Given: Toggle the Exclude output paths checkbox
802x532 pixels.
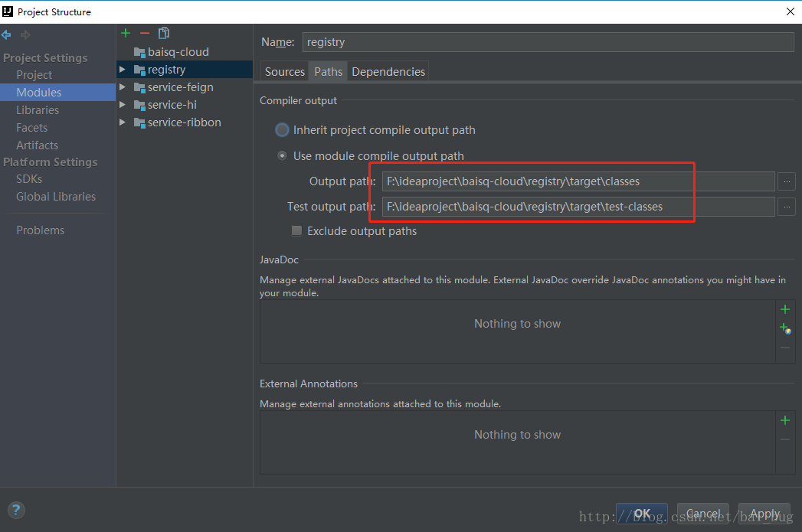Looking at the screenshot, I should pyautogui.click(x=296, y=231).
